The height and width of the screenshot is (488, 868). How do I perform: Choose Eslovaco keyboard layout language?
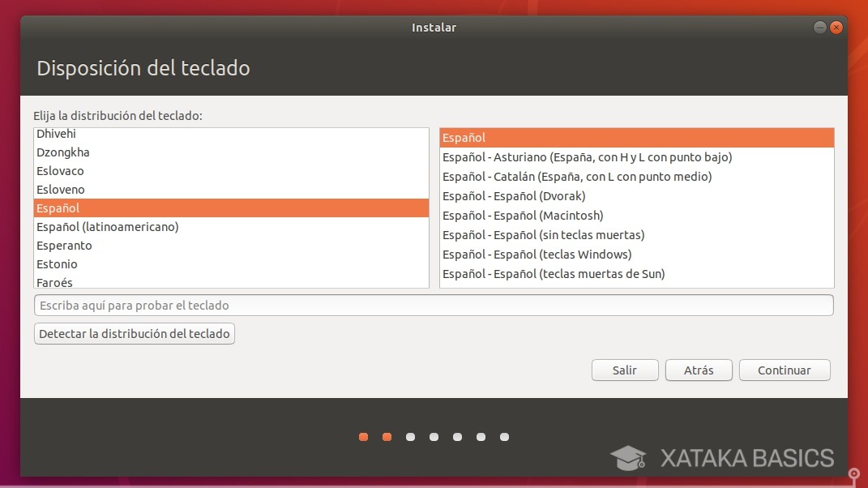[x=231, y=171]
